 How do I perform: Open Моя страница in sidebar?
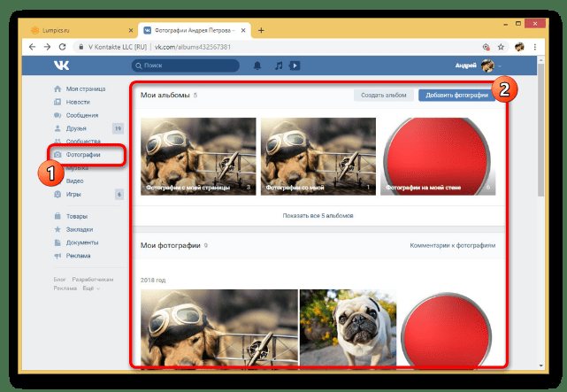(x=86, y=88)
